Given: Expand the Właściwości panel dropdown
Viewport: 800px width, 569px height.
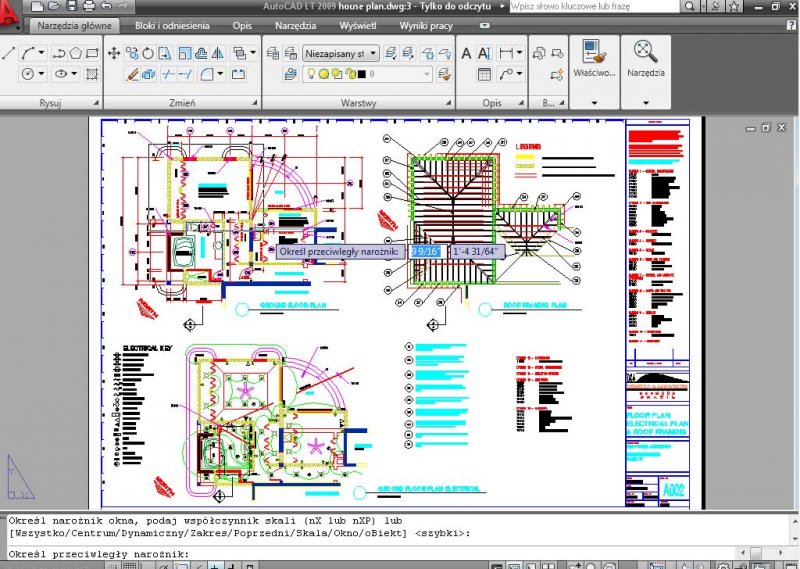Looking at the screenshot, I should [x=594, y=102].
